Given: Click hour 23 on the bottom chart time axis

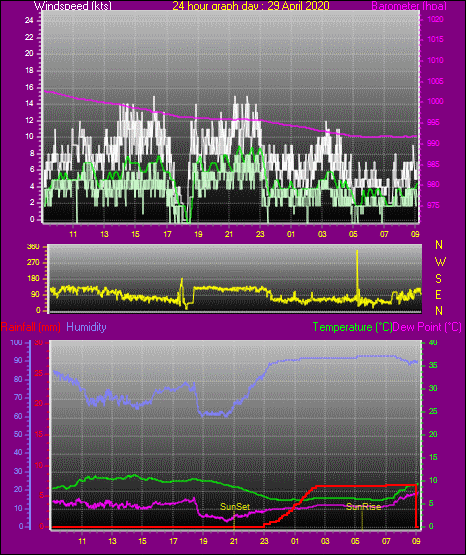Looking at the screenshot, I should coord(264,541).
